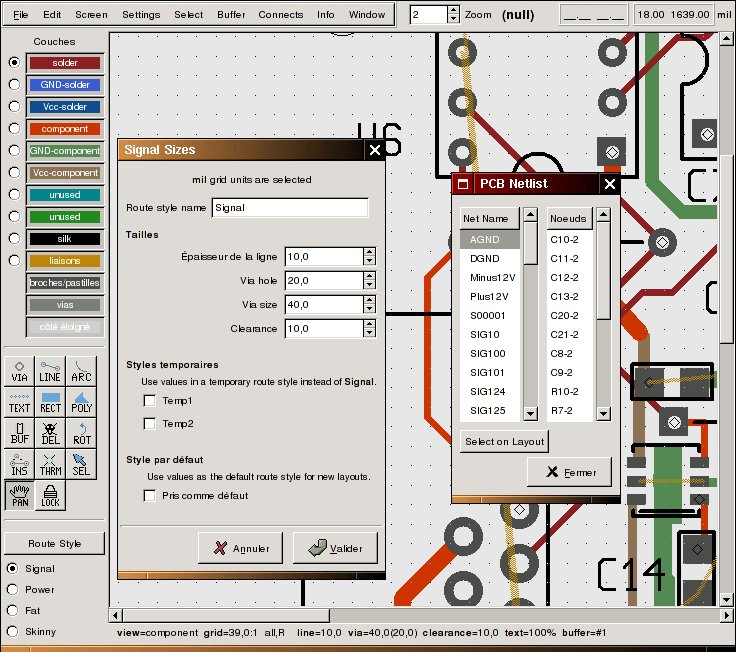The image size is (736, 652).
Task: Check the Pris comme défaut option
Action: coord(150,496)
